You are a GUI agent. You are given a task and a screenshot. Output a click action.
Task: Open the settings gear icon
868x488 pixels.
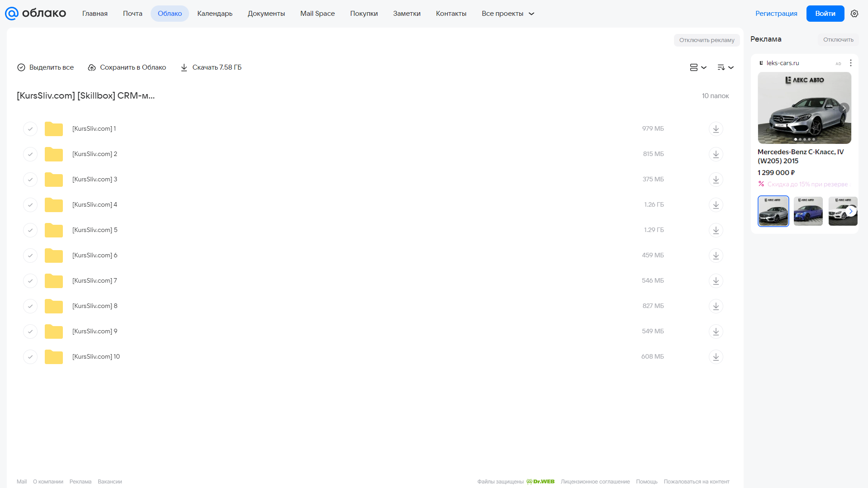[x=854, y=14]
